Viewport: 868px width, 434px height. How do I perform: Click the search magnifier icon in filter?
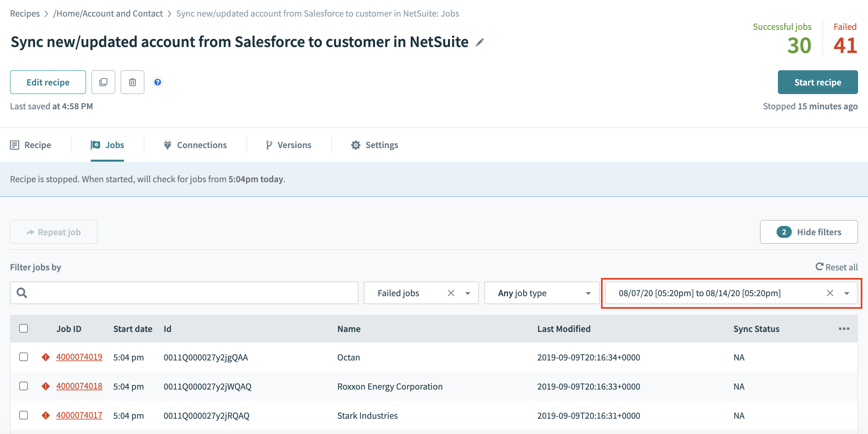[22, 293]
